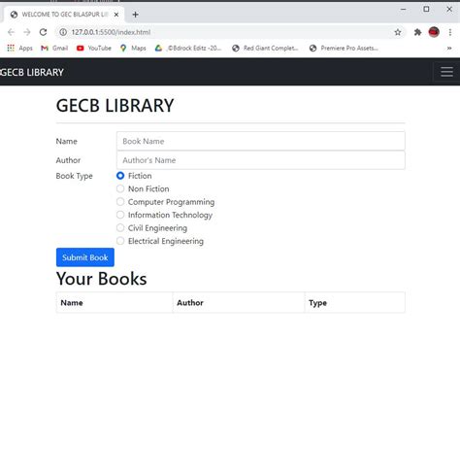This screenshot has width=460, height=476.
Task: Expand the hidden bookmarks overflow chevron
Action: pyautogui.click(x=449, y=48)
